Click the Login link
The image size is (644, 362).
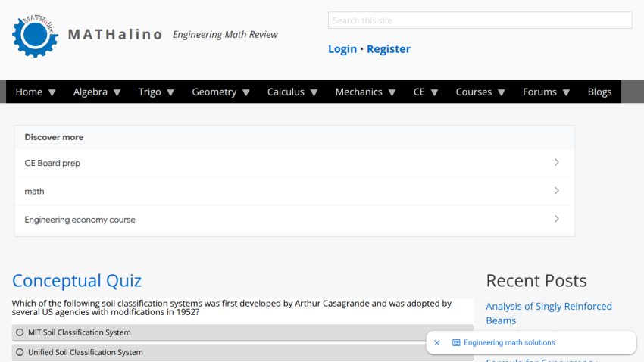pyautogui.click(x=342, y=48)
